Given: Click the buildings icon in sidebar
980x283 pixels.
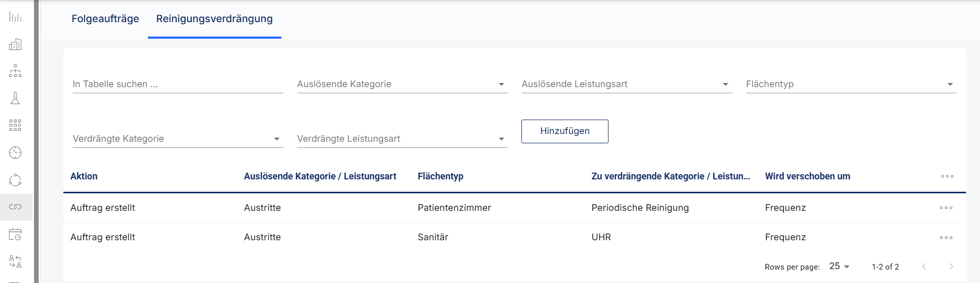Looking at the screenshot, I should click(15, 44).
